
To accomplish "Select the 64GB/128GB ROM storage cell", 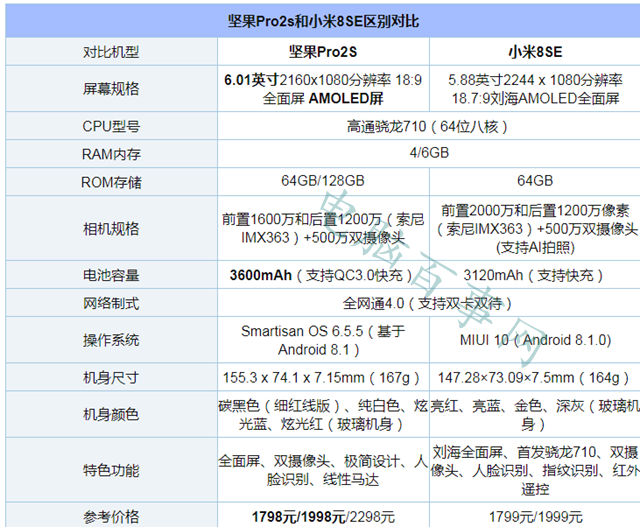I will point(318,181).
